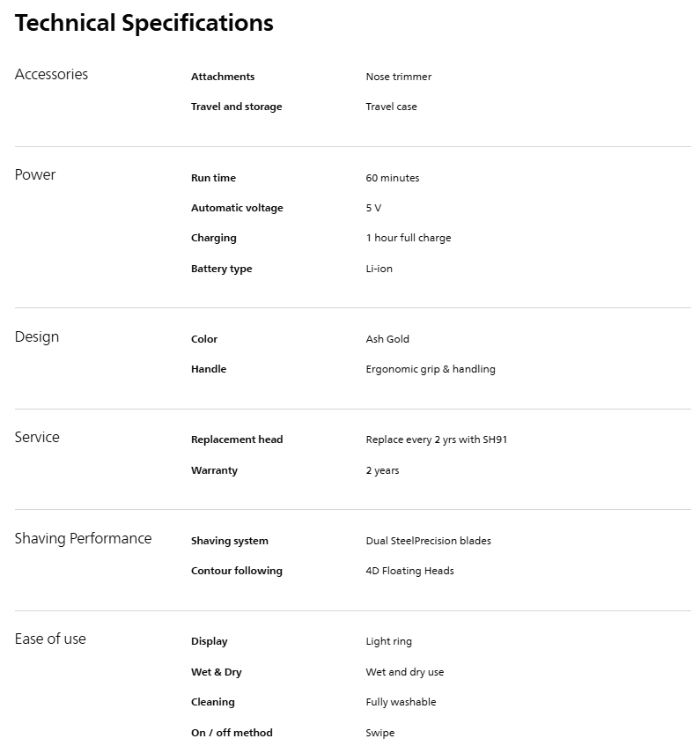Click the Design section label
The height and width of the screenshot is (746, 700).
pos(37,337)
